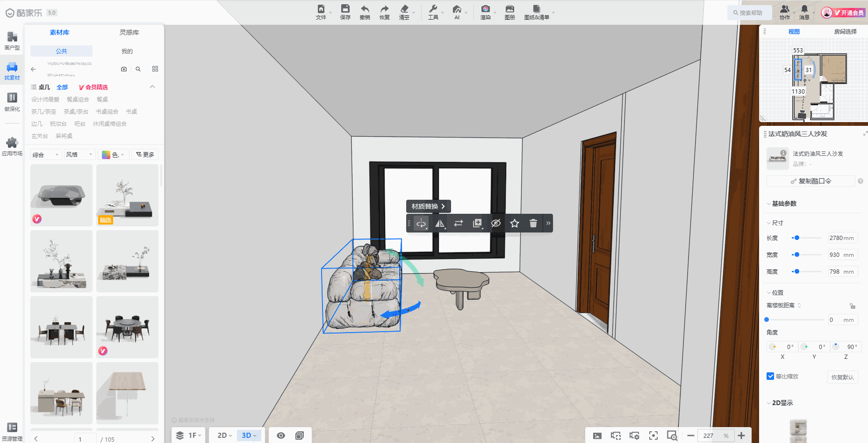Click the 长度 length slider handle
868x443 pixels.
(797, 238)
